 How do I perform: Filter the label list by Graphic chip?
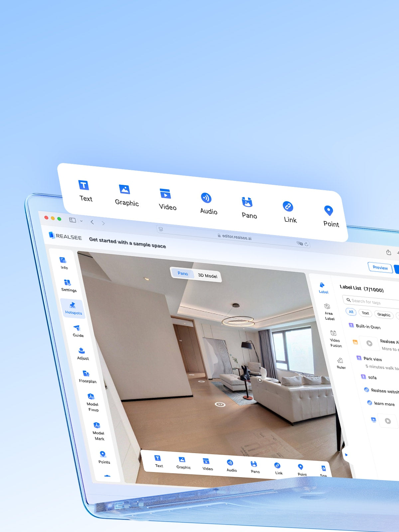point(384,315)
